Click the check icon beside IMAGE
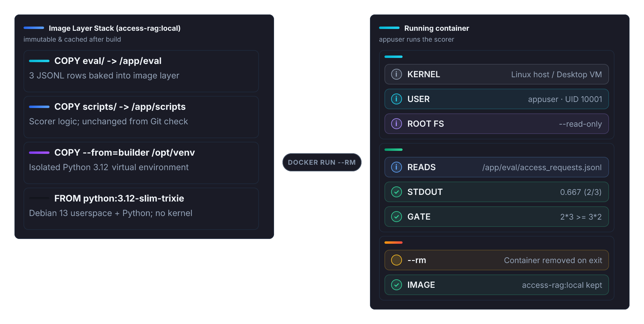This screenshot has height=324, width=644. [x=396, y=285]
